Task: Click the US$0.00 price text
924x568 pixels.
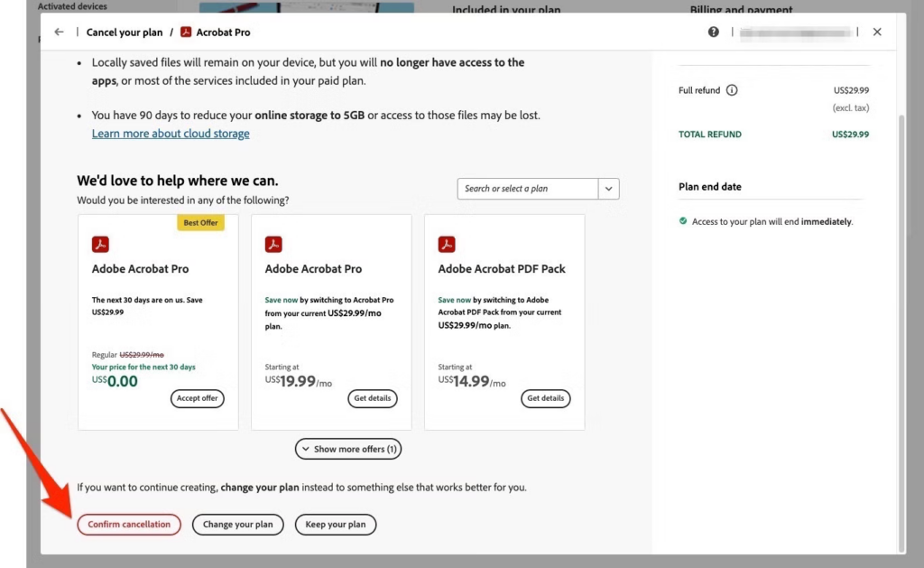Action: 115,381
